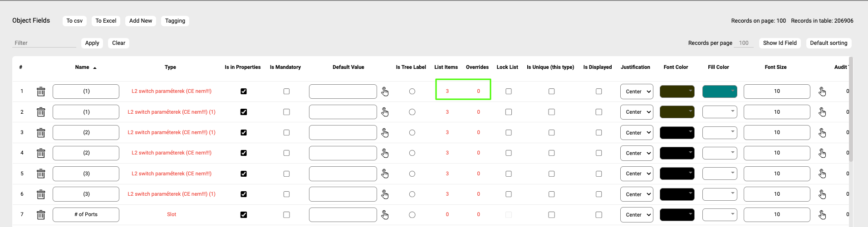
Task: Click the 'Type' column header
Action: (x=170, y=67)
